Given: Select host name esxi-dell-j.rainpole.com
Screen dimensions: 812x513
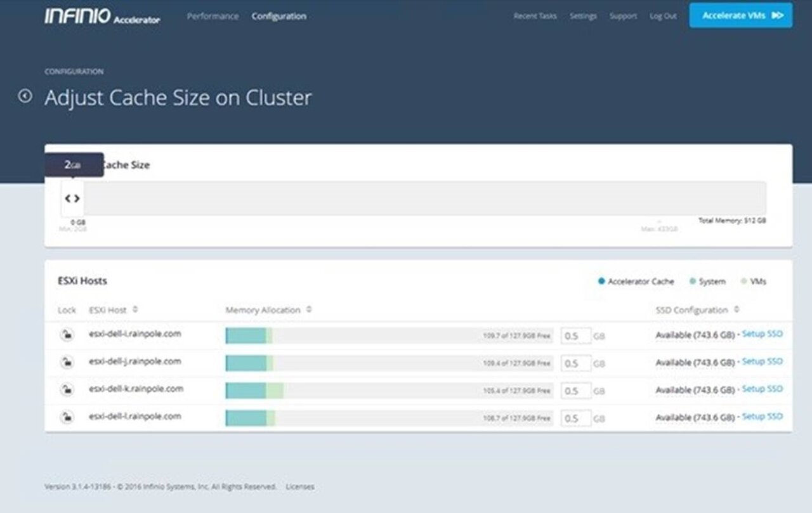Looking at the screenshot, I should [x=135, y=361].
